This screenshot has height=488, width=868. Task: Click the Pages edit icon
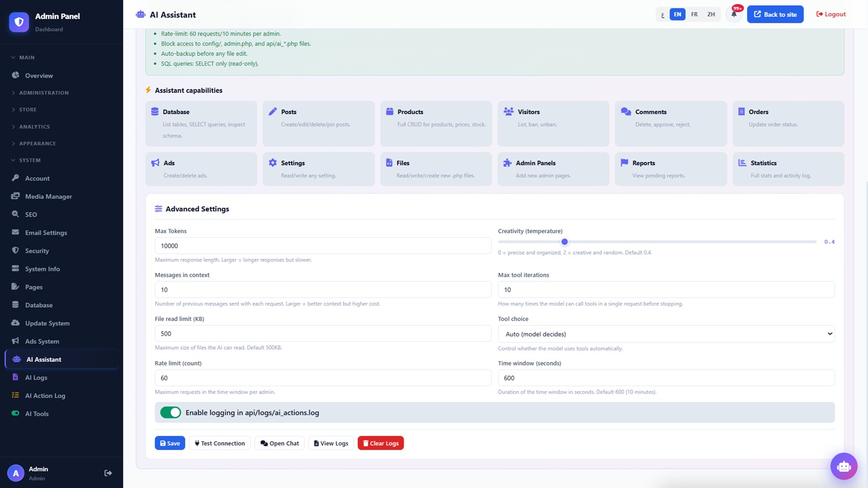coord(15,286)
